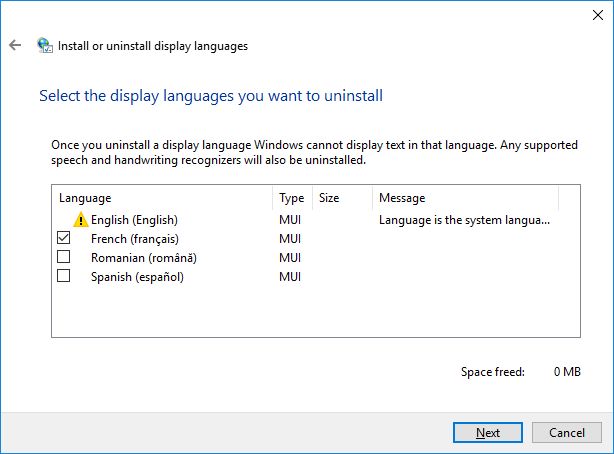Screen dimensions: 614x454
Task: Enable the Spanish (español) checkbox
Action: coord(63,276)
